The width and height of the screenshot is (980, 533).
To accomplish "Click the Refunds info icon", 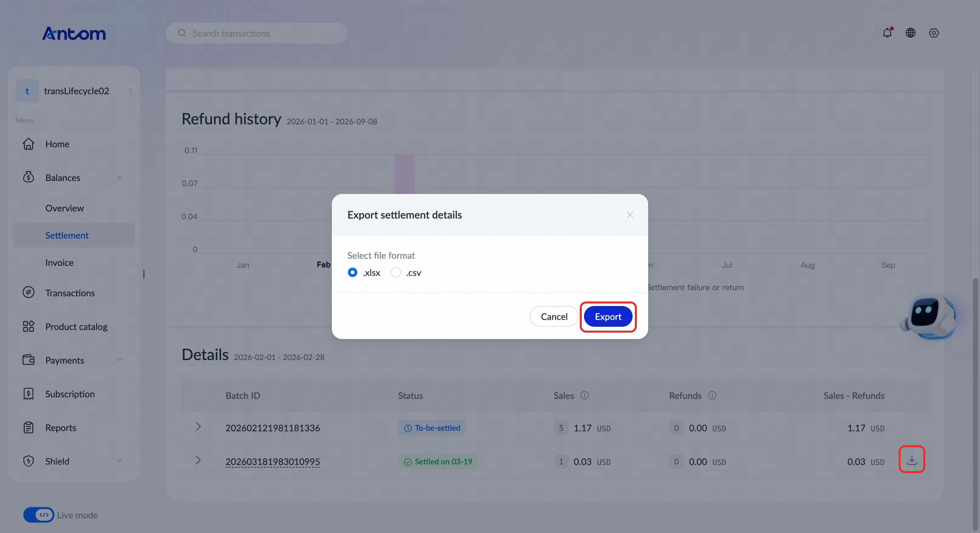I will [x=712, y=395].
